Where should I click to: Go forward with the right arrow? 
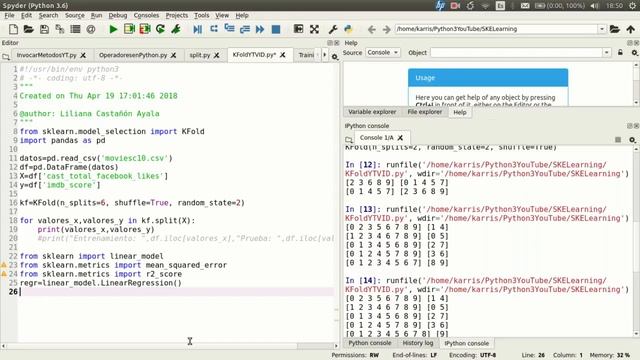tap(387, 29)
